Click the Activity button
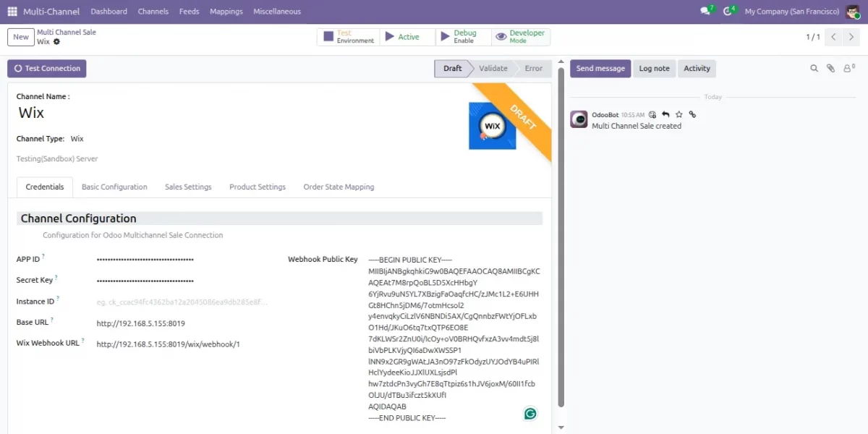Viewport: 868px width, 434px height. 697,68
